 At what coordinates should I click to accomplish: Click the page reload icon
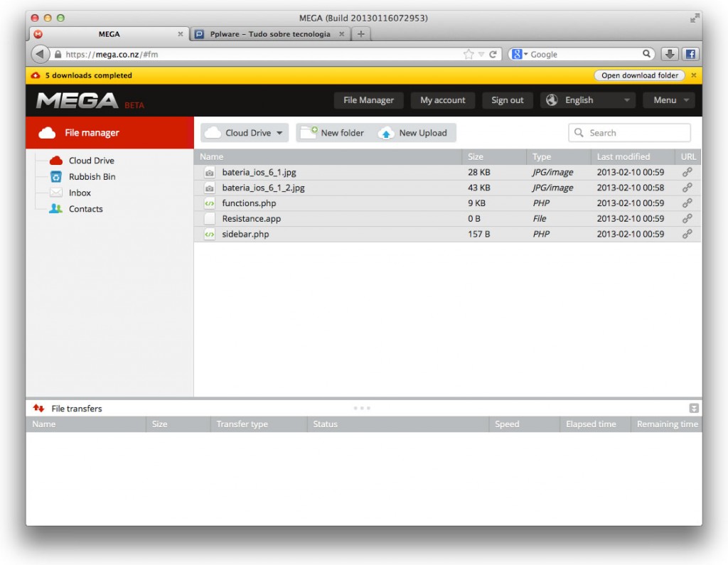pyautogui.click(x=493, y=54)
